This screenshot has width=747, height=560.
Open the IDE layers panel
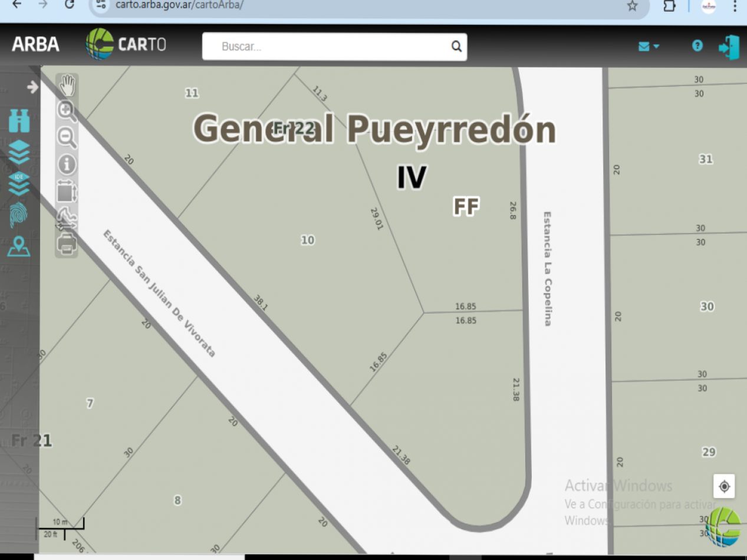click(x=19, y=183)
